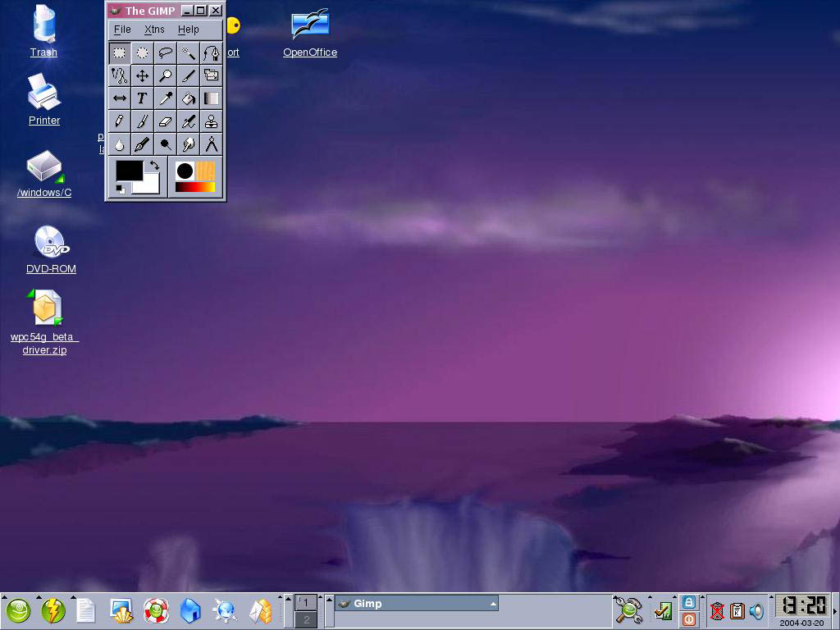Swap foreground and background colors
The image size is (840, 630).
pos(154,166)
